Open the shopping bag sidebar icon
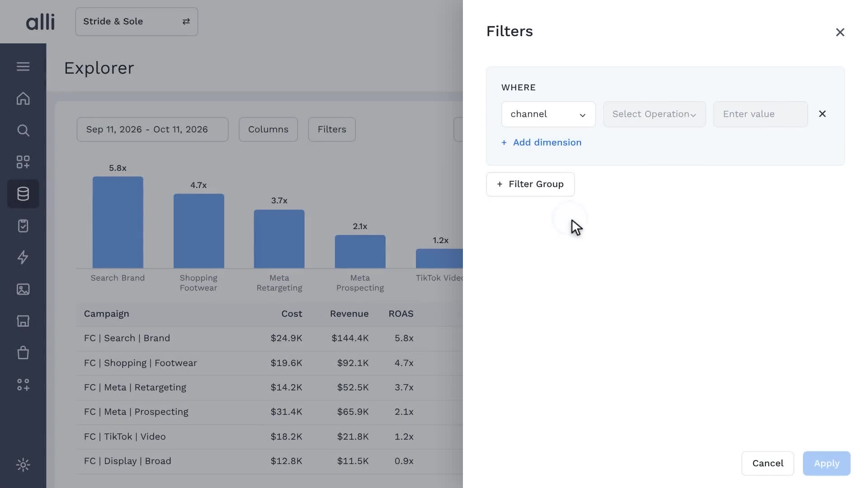Screen dimensions: 868x488 (x=23, y=352)
